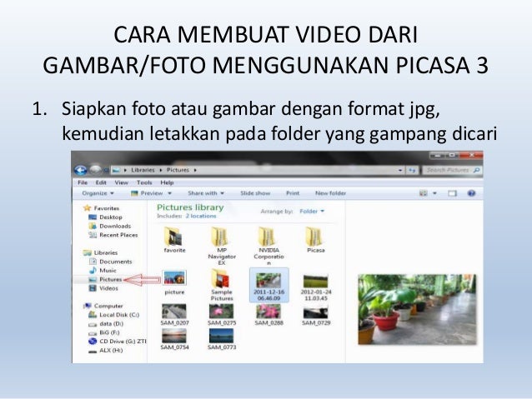Click the 2 locations link
The height and width of the screenshot is (399, 532).
point(201,216)
